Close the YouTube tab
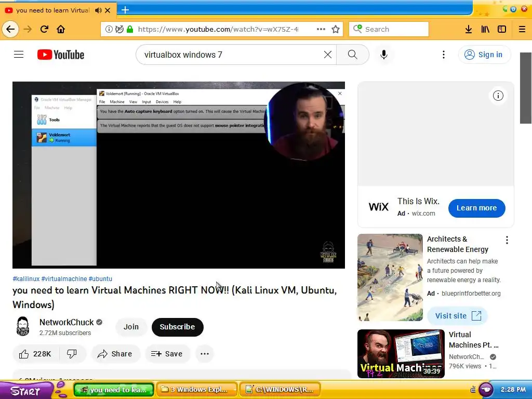Image resolution: width=532 pixels, height=399 pixels. tap(108, 10)
